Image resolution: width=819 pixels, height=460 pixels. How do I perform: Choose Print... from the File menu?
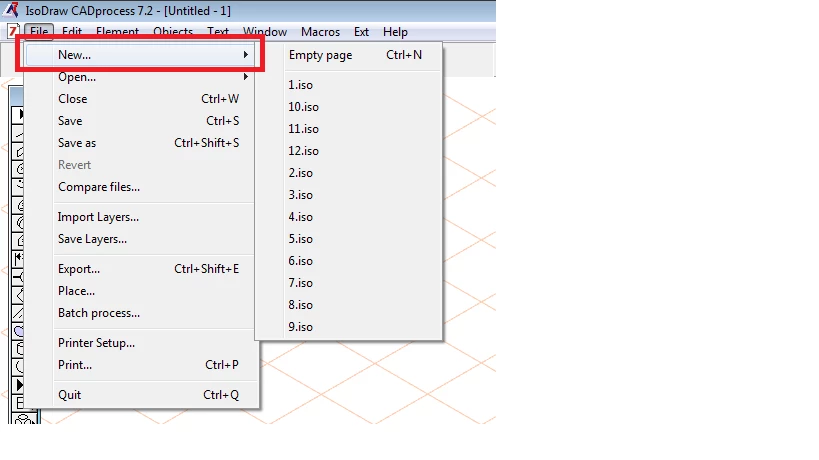pos(140,364)
